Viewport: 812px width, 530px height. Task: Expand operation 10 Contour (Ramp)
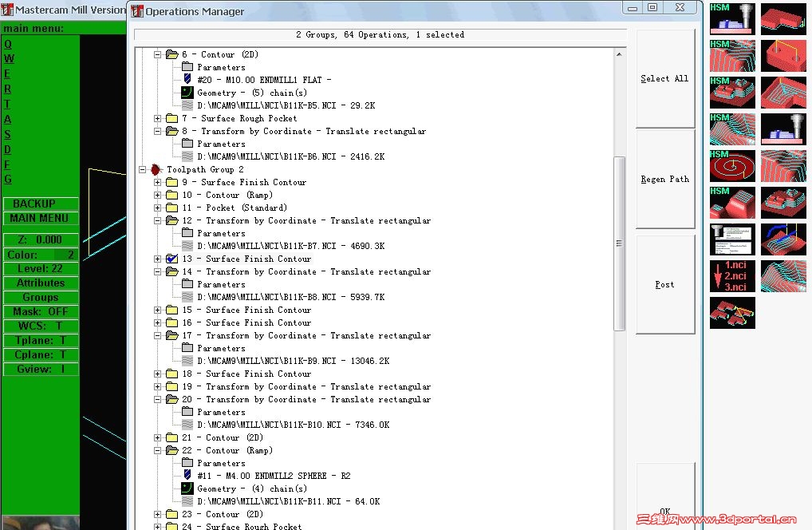pos(157,196)
